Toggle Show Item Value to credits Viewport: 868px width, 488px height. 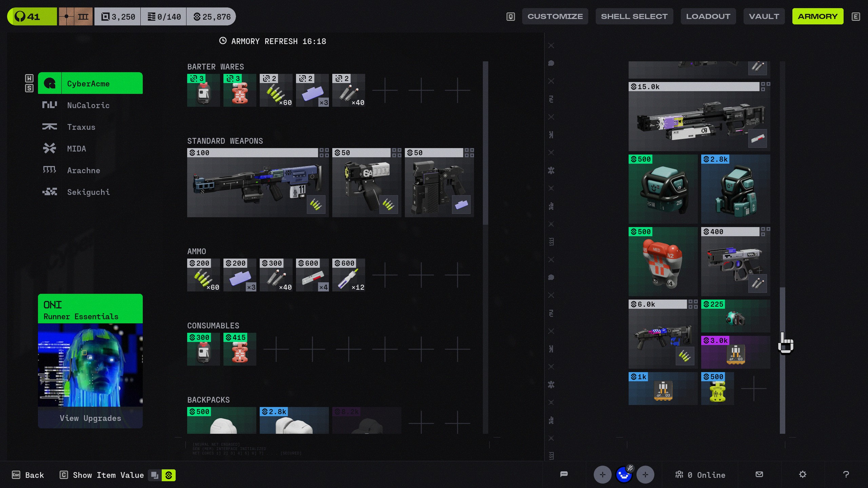click(169, 475)
